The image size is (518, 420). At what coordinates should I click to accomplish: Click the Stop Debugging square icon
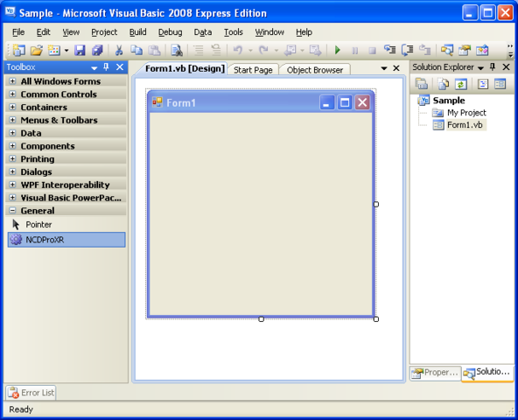[373, 51]
